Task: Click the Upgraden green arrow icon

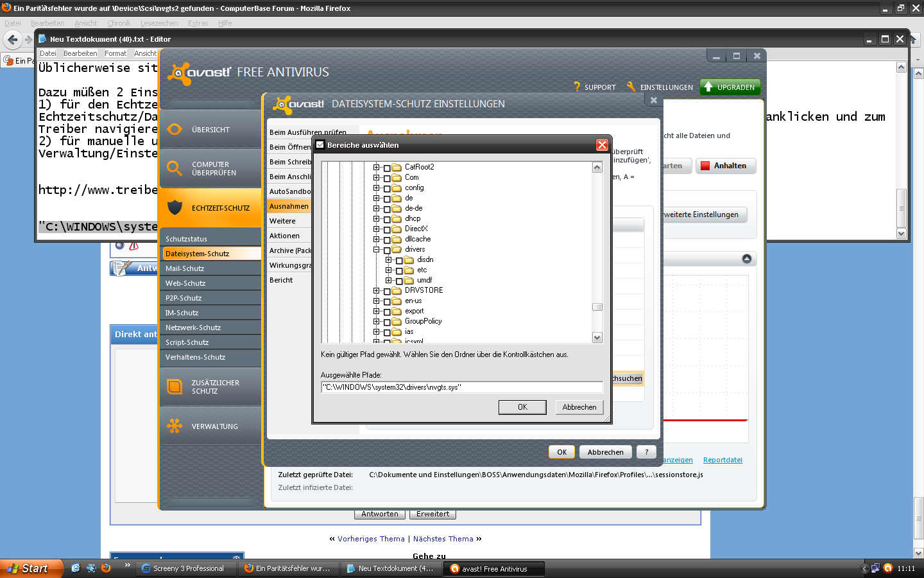Action: click(x=708, y=87)
